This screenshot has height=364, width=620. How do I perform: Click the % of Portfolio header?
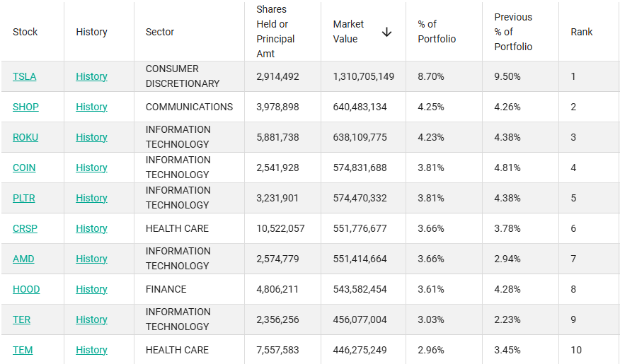(x=437, y=32)
